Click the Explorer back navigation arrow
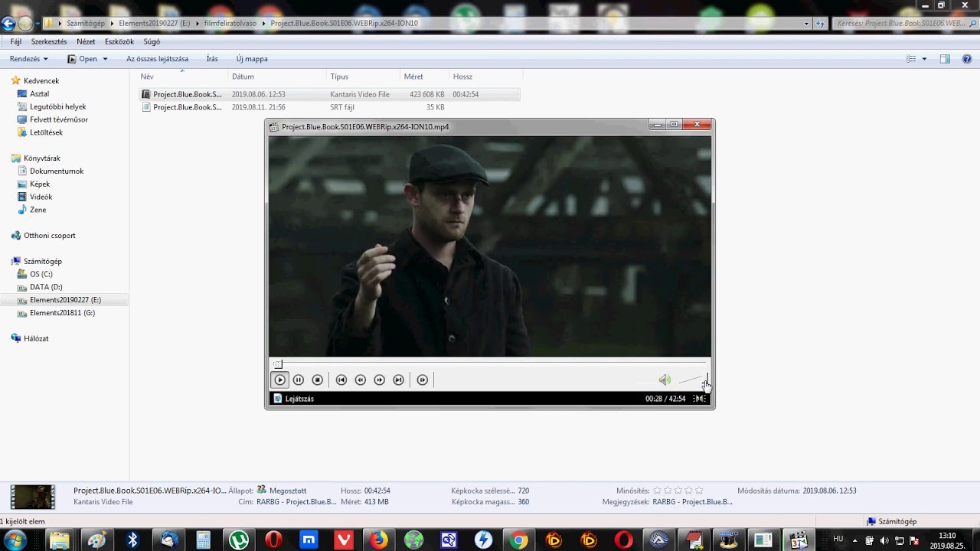 [8, 24]
